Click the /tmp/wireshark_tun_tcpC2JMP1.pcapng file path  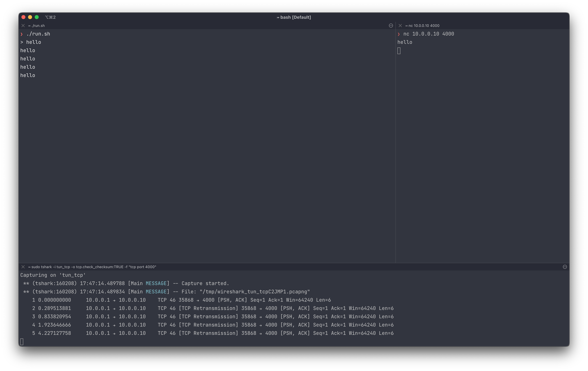(255, 292)
